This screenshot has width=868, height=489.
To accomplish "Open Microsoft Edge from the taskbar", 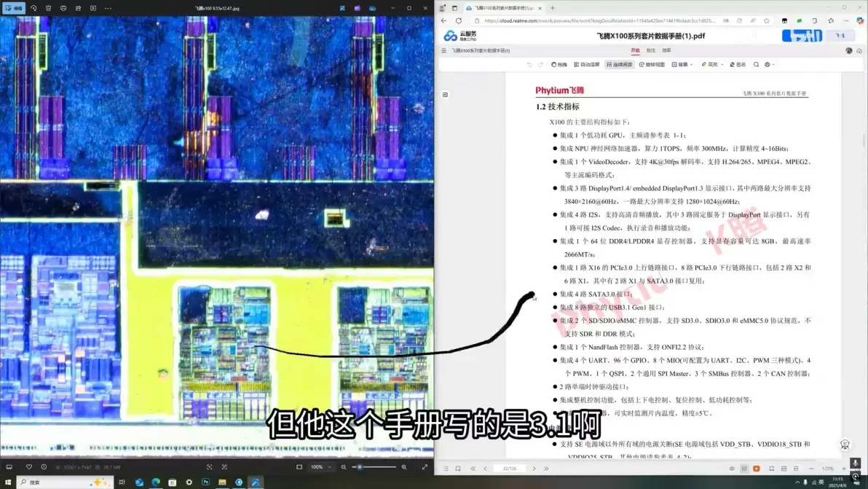I will tap(156, 482).
